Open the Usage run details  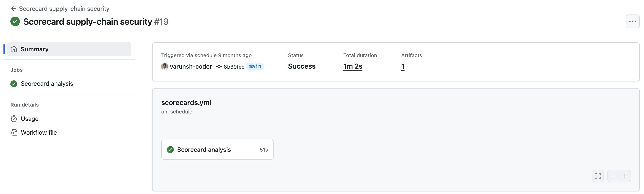30,119
